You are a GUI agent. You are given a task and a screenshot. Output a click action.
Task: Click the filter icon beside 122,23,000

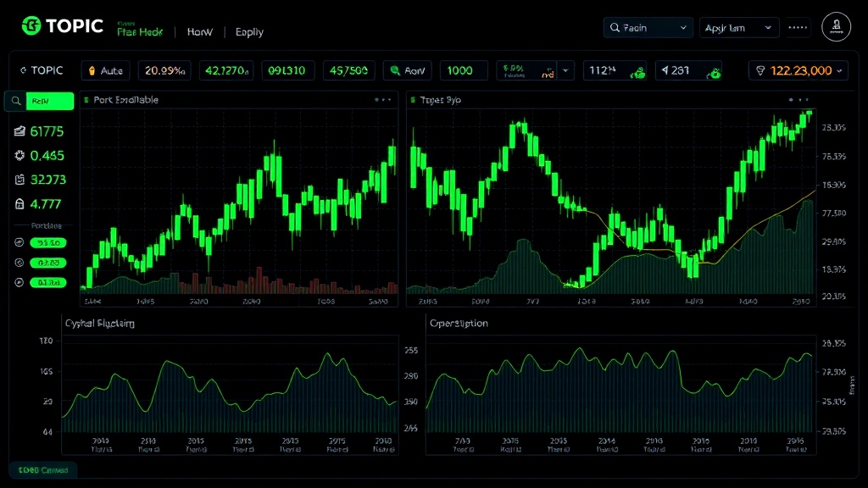tap(760, 71)
